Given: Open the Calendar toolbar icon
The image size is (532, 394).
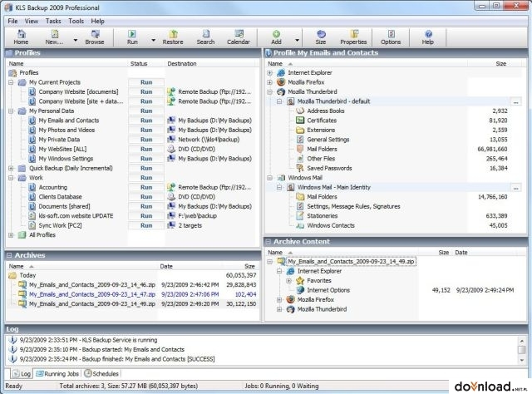Looking at the screenshot, I should (x=239, y=37).
